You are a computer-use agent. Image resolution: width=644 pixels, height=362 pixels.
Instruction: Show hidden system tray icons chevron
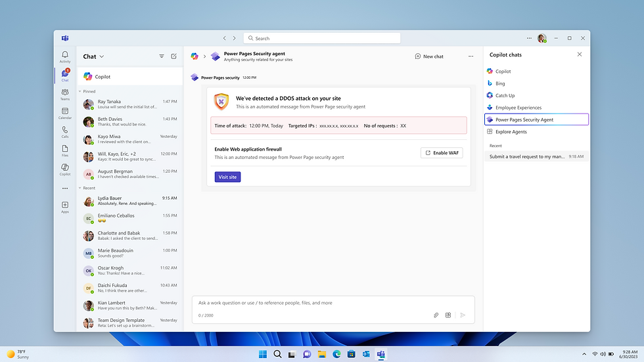click(584, 354)
